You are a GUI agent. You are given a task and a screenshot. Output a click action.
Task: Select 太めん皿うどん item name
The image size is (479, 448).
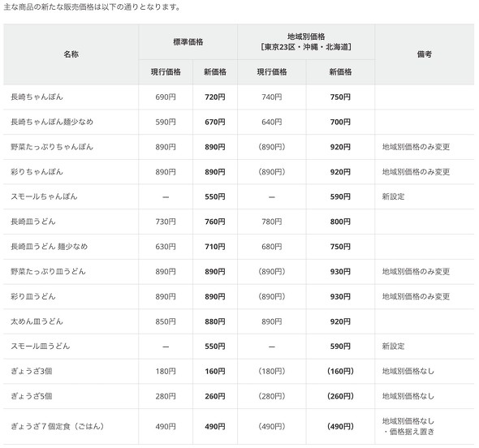pyautogui.click(x=37, y=321)
